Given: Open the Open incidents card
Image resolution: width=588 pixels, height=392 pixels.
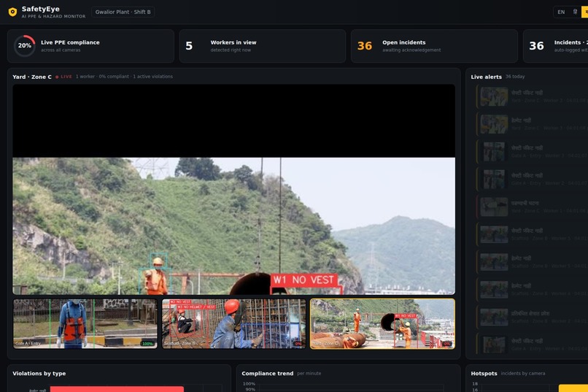Looking at the screenshot, I should pyautogui.click(x=434, y=46).
